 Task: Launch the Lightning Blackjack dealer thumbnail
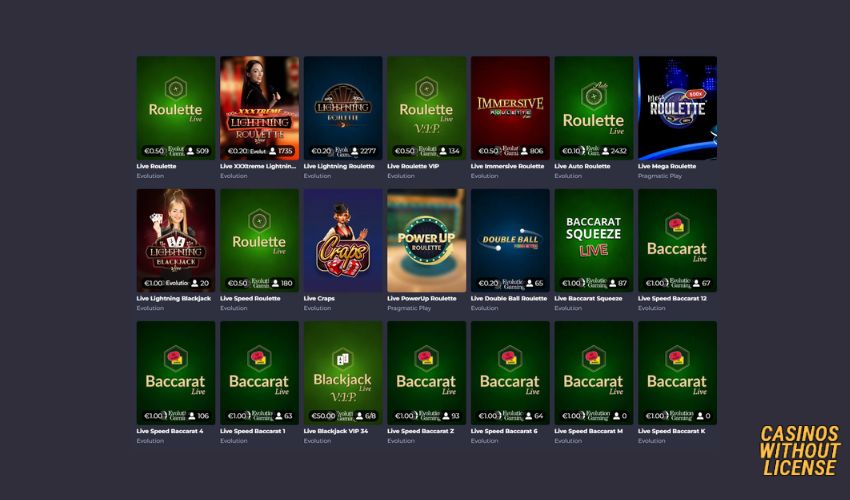[176, 240]
